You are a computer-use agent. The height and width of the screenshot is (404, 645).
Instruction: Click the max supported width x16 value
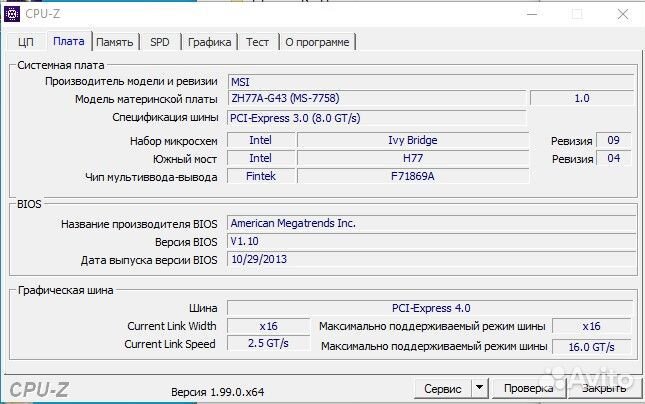coord(592,326)
